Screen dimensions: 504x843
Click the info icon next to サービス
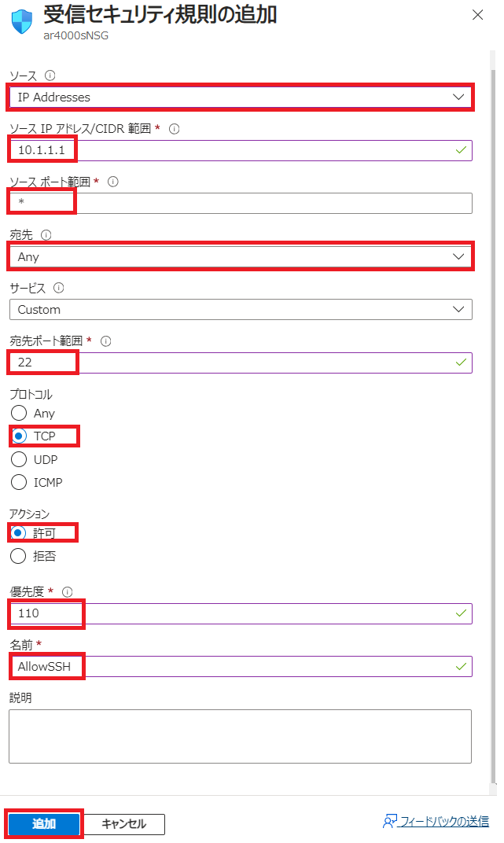pyautogui.click(x=60, y=288)
